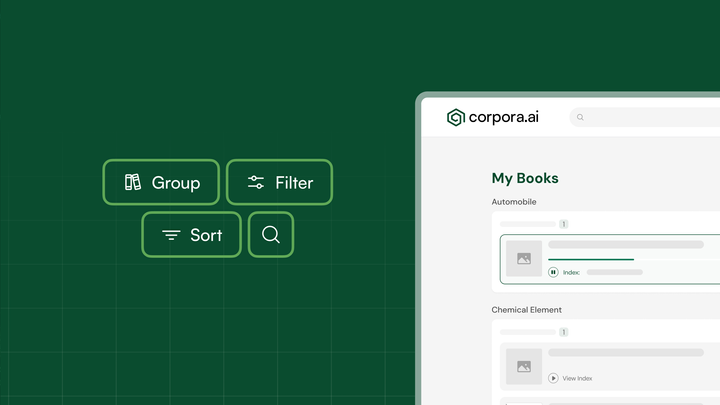Pause indexing on the Automobile book

[553, 272]
